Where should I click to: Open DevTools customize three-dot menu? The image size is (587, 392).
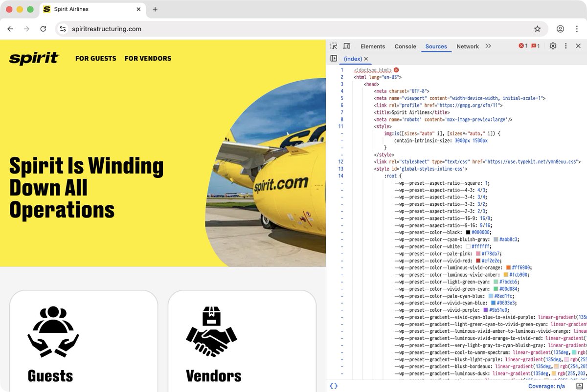(x=566, y=46)
